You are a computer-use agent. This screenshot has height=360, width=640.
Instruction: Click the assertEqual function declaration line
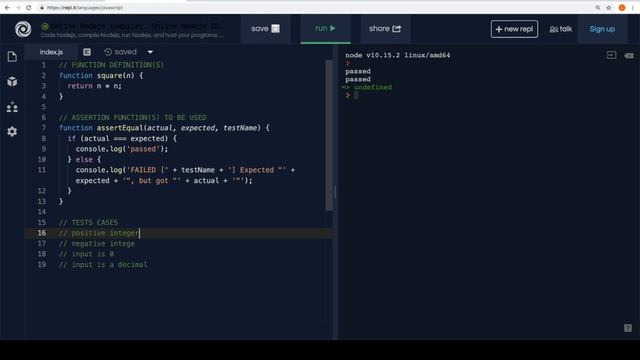[x=164, y=128]
